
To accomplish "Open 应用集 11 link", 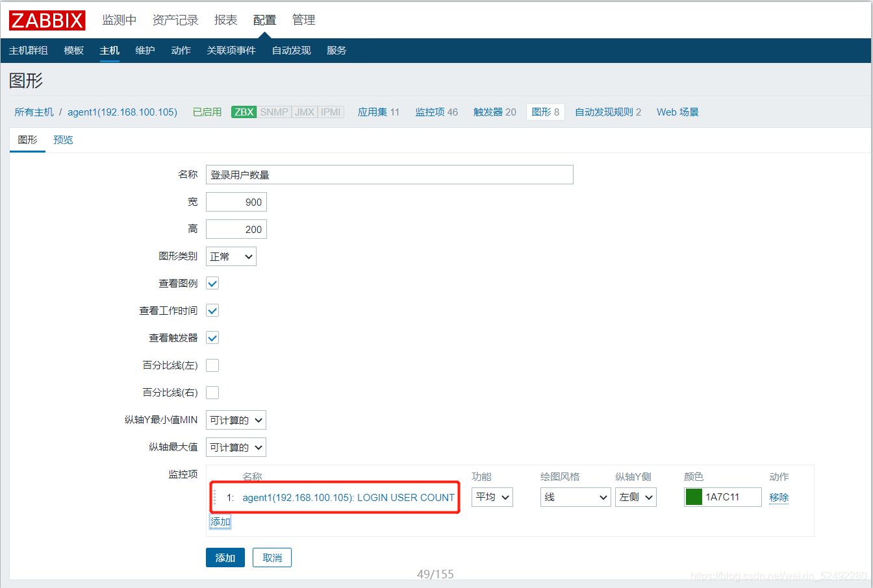I will (x=379, y=112).
